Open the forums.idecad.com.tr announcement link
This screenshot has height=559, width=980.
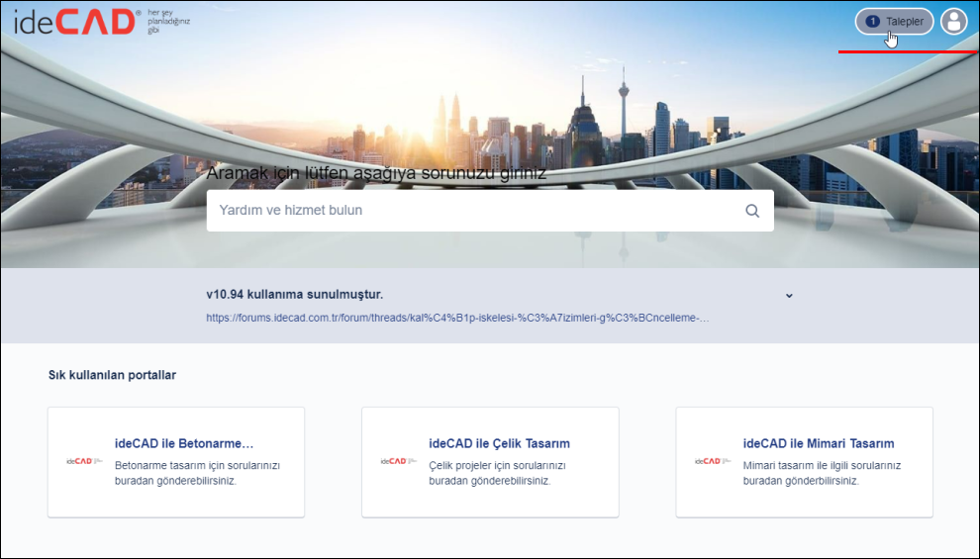(457, 318)
